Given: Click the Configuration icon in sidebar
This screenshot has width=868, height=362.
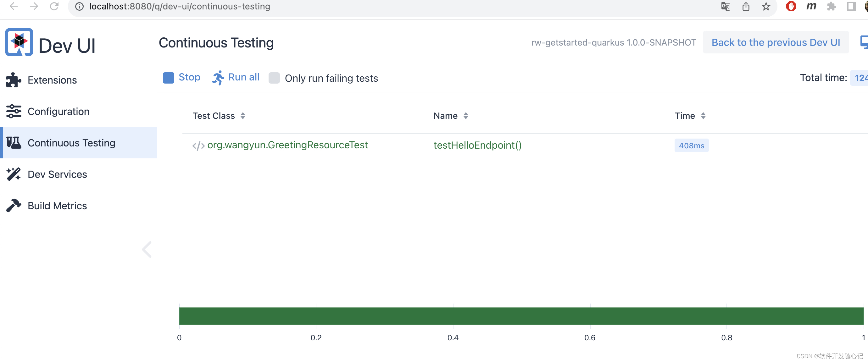Looking at the screenshot, I should coord(13,111).
